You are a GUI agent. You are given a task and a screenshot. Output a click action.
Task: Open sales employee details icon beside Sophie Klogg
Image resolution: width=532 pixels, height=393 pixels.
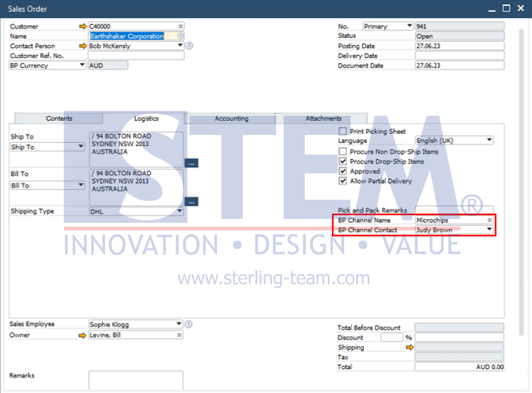click(x=188, y=324)
